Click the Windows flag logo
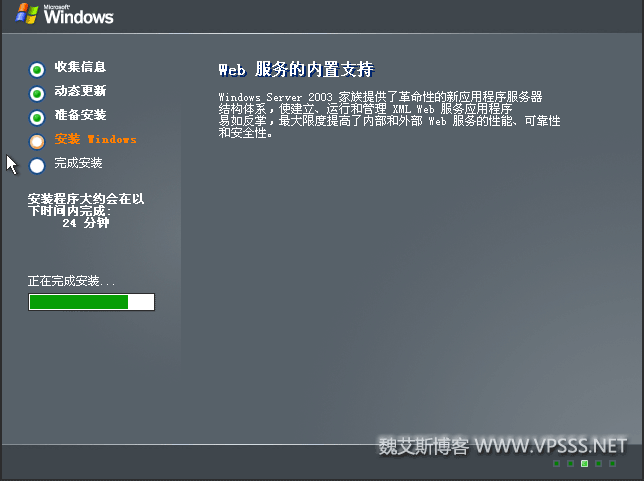This screenshot has width=644, height=481. (x=27, y=14)
